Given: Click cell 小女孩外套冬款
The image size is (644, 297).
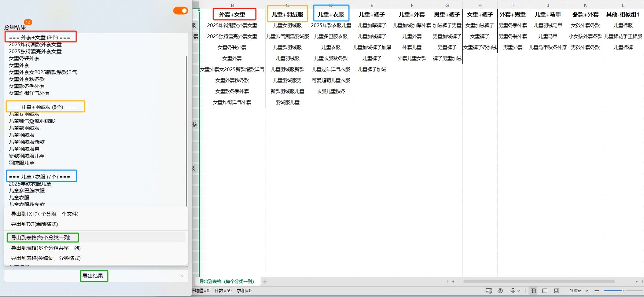Looking at the screenshot, I should point(585,36).
